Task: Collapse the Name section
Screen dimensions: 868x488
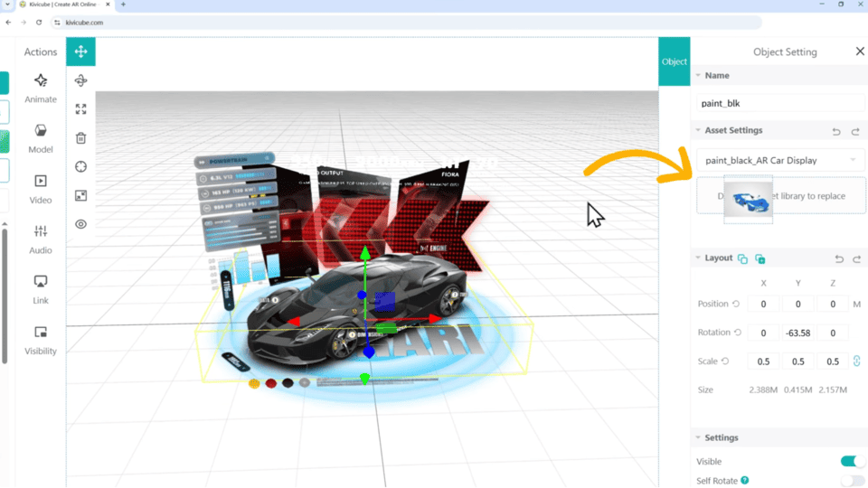Action: [x=698, y=75]
